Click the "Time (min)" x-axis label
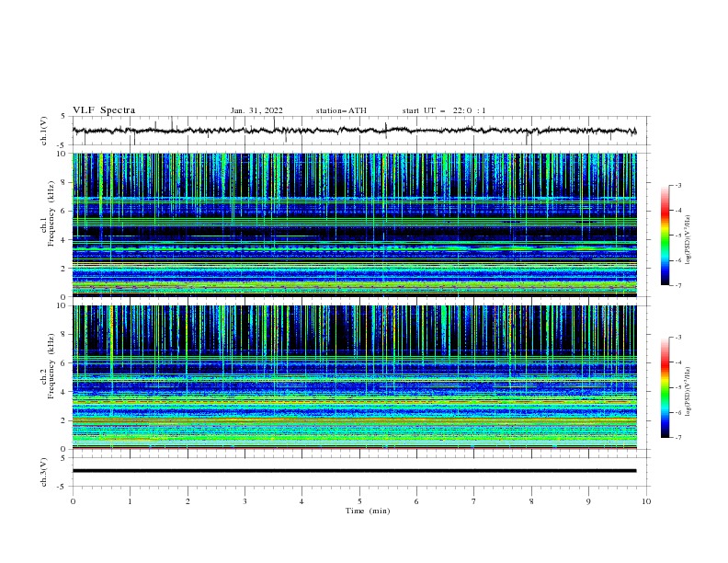Screen dimensions: 728x563 (x=368, y=511)
